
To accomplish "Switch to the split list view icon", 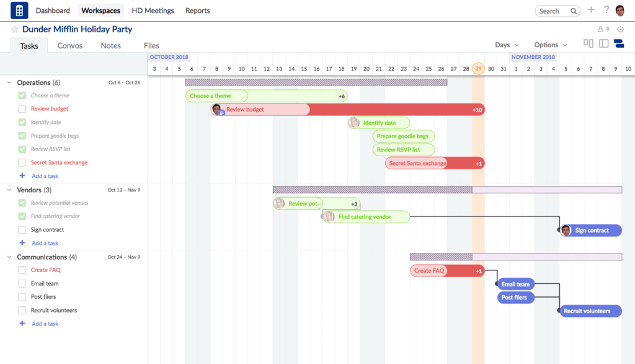I will pos(603,43).
